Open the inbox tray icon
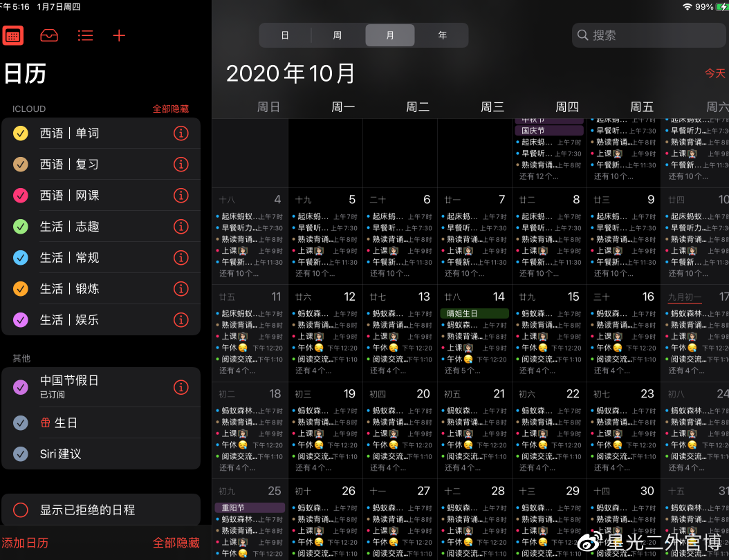 (49, 35)
